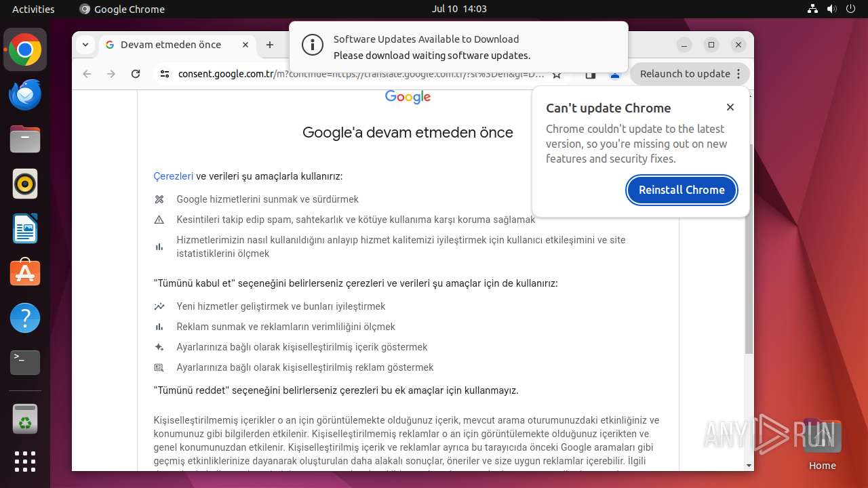Screen dimensions: 868x488
Task: Open Ubuntu Software store icon
Action: pos(25,273)
